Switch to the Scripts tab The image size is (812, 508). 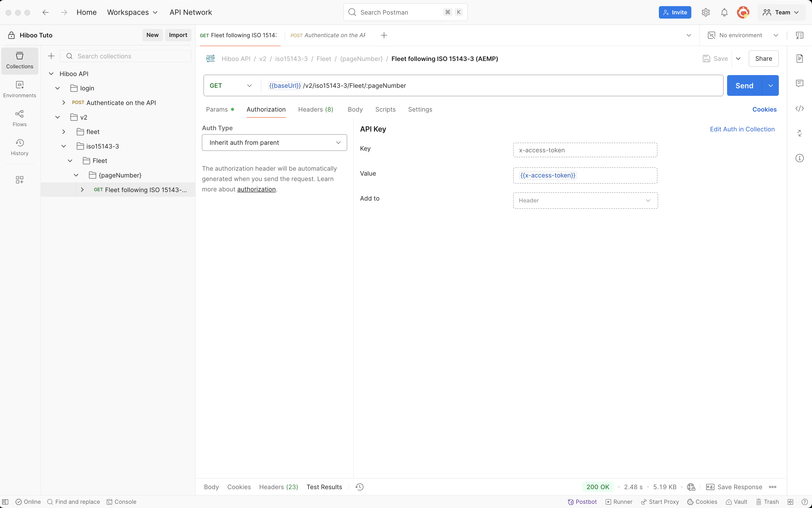point(385,109)
